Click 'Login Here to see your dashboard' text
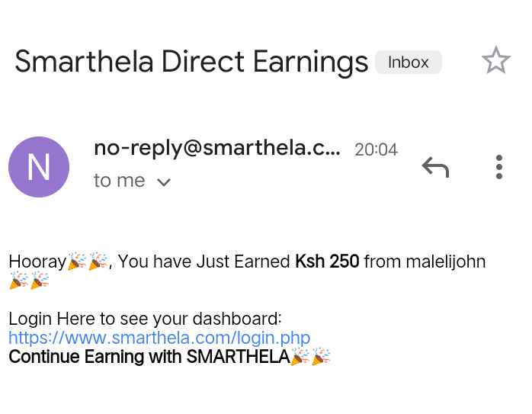Image resolution: width=532 pixels, height=414 pixels. point(145,319)
